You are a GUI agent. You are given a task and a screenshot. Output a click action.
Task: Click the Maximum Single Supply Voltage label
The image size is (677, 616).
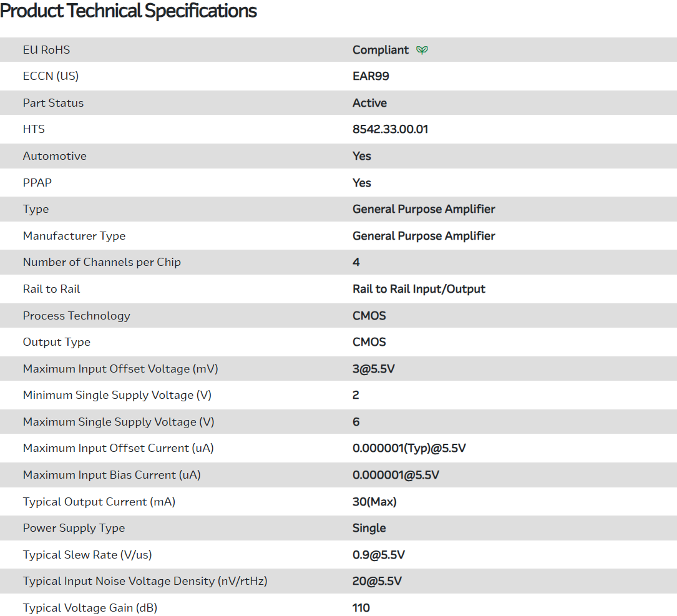(119, 422)
